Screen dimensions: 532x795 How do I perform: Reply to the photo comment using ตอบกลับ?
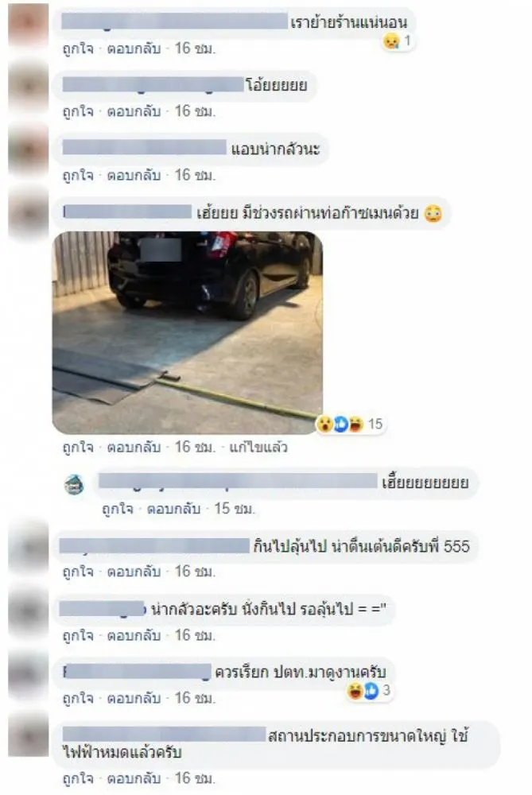point(134,447)
